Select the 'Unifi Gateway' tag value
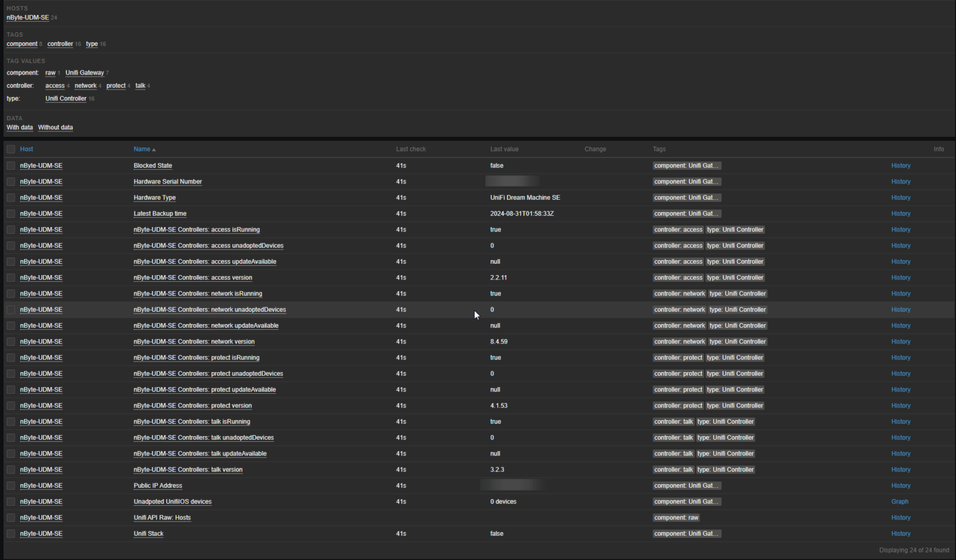 point(84,72)
